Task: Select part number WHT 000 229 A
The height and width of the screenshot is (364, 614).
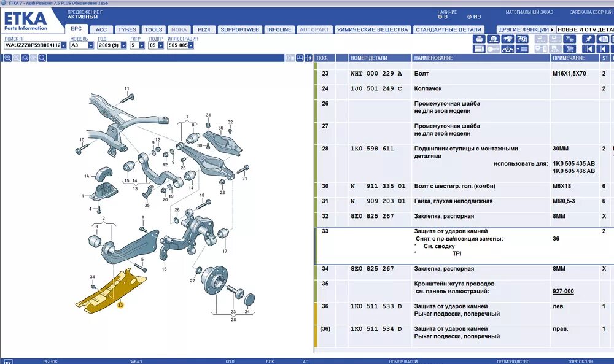Action: click(x=376, y=74)
